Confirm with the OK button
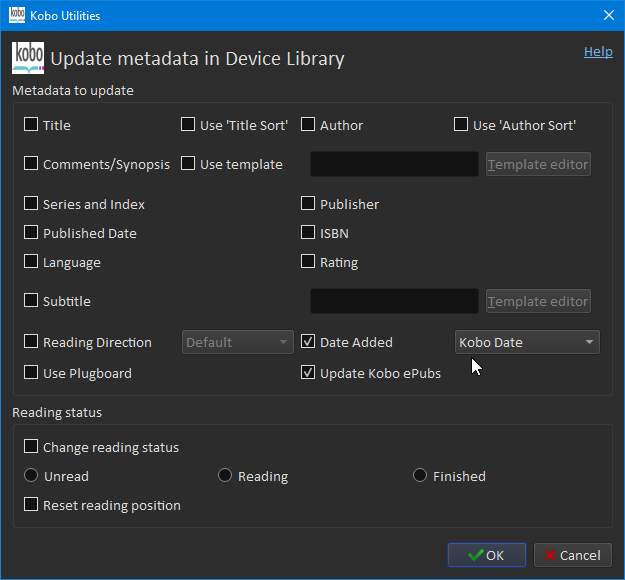This screenshot has width=625, height=580. (487, 555)
